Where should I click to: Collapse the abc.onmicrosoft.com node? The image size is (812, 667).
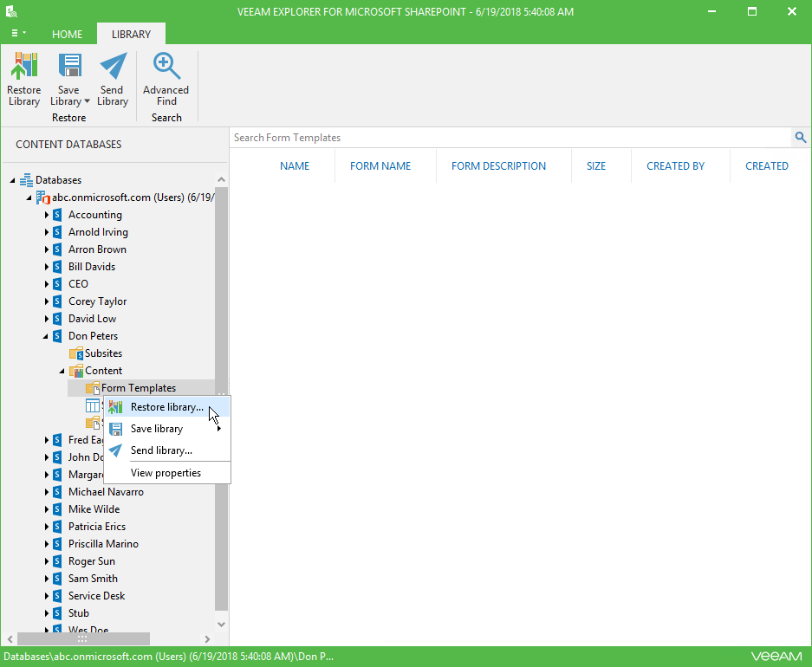29,198
